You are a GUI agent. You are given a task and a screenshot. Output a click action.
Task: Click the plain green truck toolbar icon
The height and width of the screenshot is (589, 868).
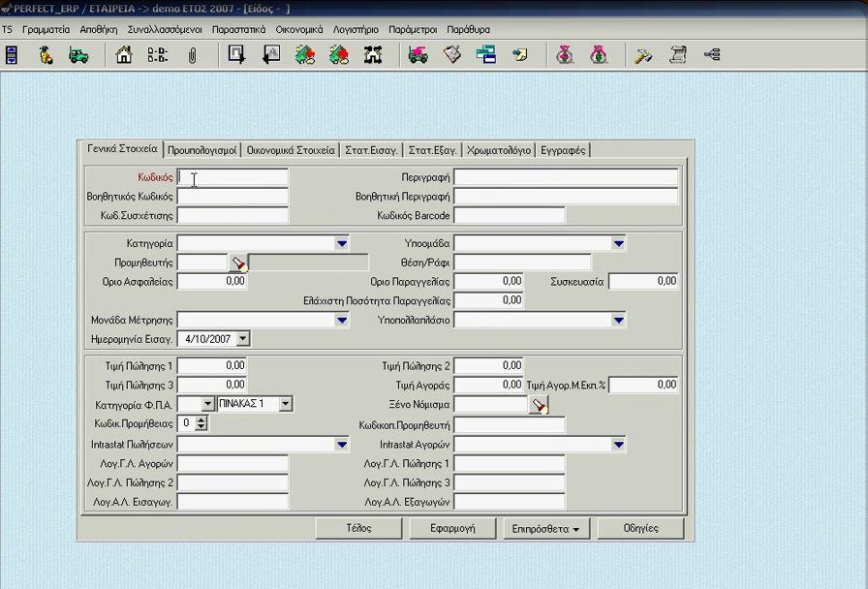pyautogui.click(x=78, y=55)
